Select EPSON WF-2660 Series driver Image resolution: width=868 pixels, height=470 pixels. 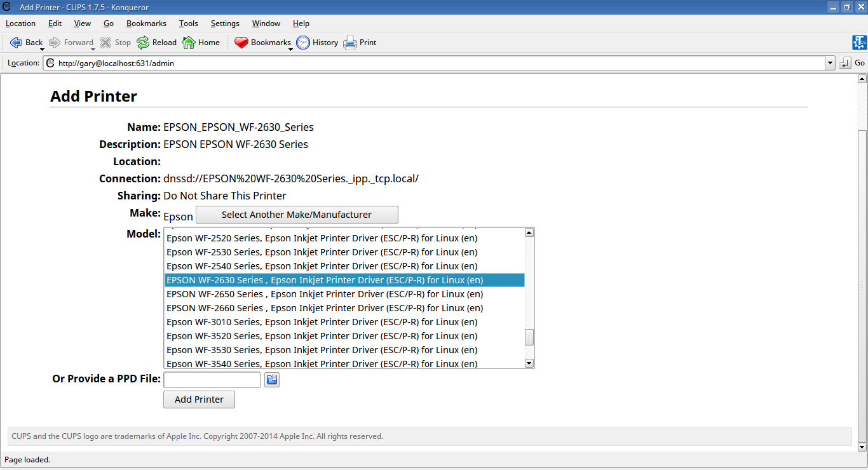click(344, 308)
